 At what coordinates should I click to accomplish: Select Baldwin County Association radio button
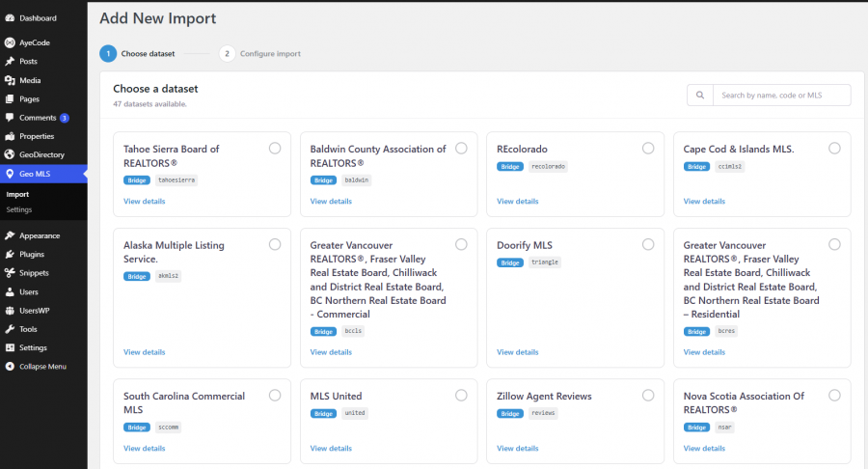[x=461, y=149]
